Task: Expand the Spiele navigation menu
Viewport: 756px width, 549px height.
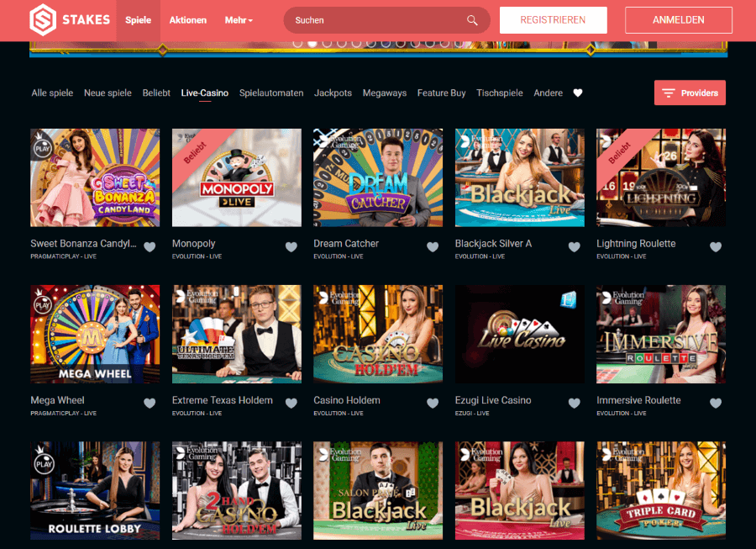Action: [138, 19]
